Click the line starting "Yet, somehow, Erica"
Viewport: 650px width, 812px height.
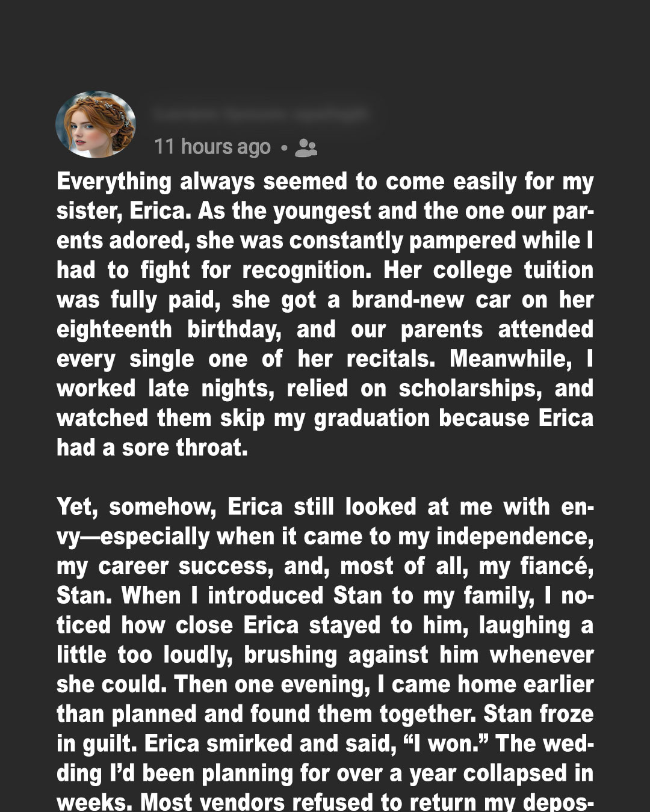pyautogui.click(x=325, y=506)
